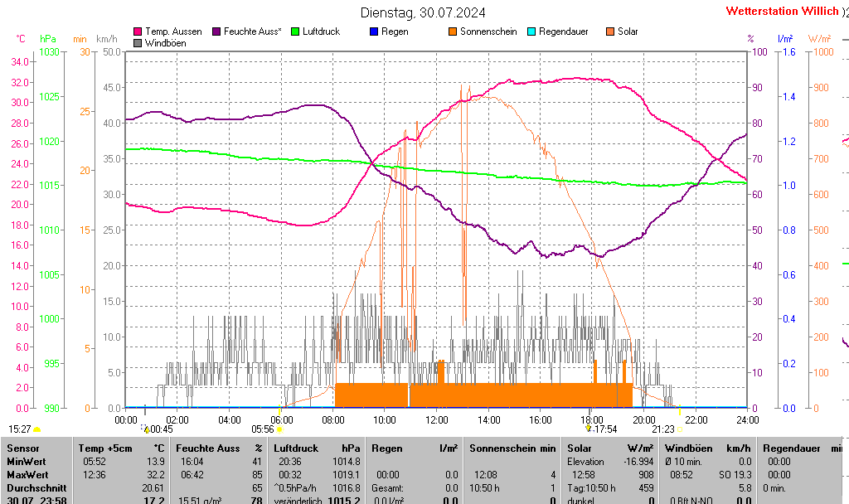The image size is (849, 504).
Task: Click the minimum temperature value 13.9
Action: pyautogui.click(x=155, y=462)
